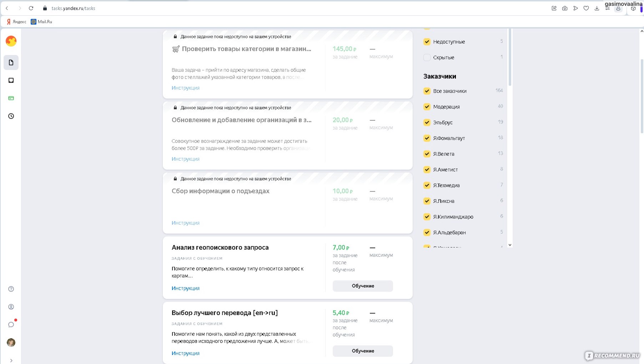
Task: Open the green wallet card icon
Action: click(11, 98)
